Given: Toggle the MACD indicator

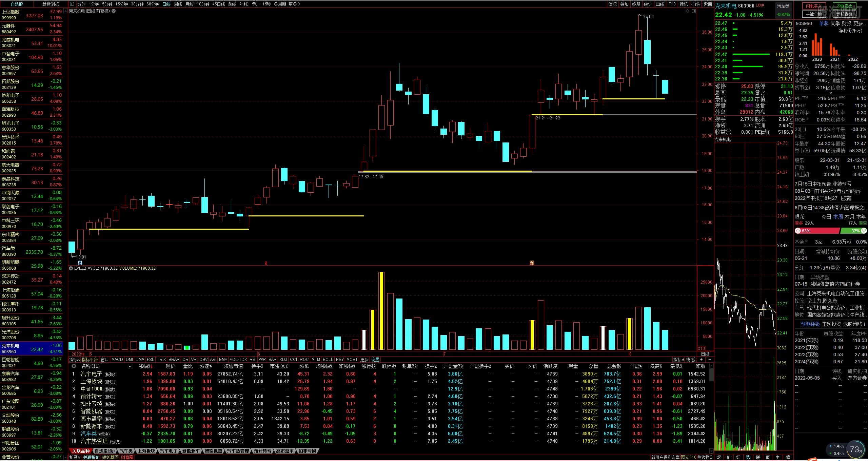Looking at the screenshot, I should 117,359.
